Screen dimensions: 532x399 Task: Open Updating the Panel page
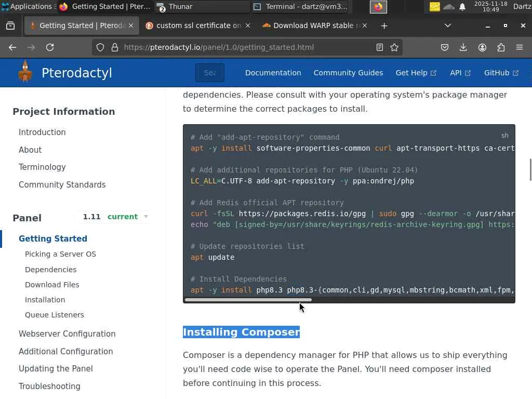coord(56,369)
